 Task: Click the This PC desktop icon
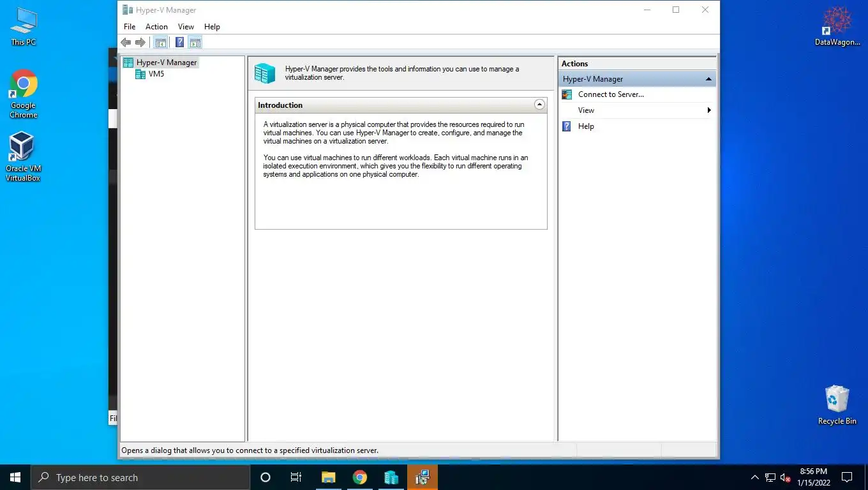(24, 27)
